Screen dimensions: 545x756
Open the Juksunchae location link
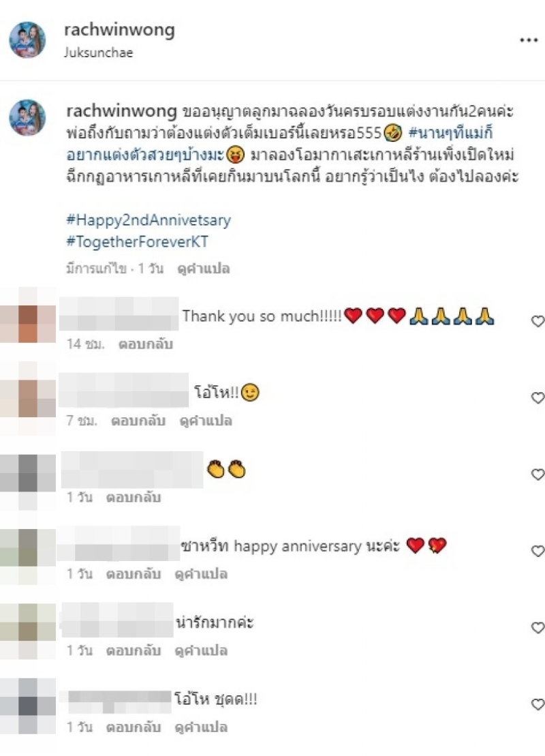pyautogui.click(x=98, y=52)
